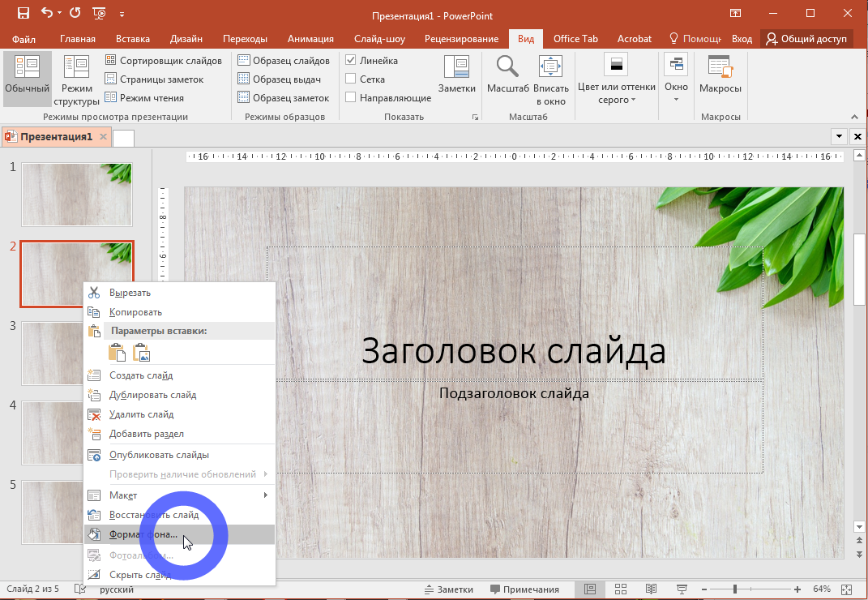Click the Заметки ribbon icon
The height and width of the screenshot is (600, 868).
coord(456,75)
